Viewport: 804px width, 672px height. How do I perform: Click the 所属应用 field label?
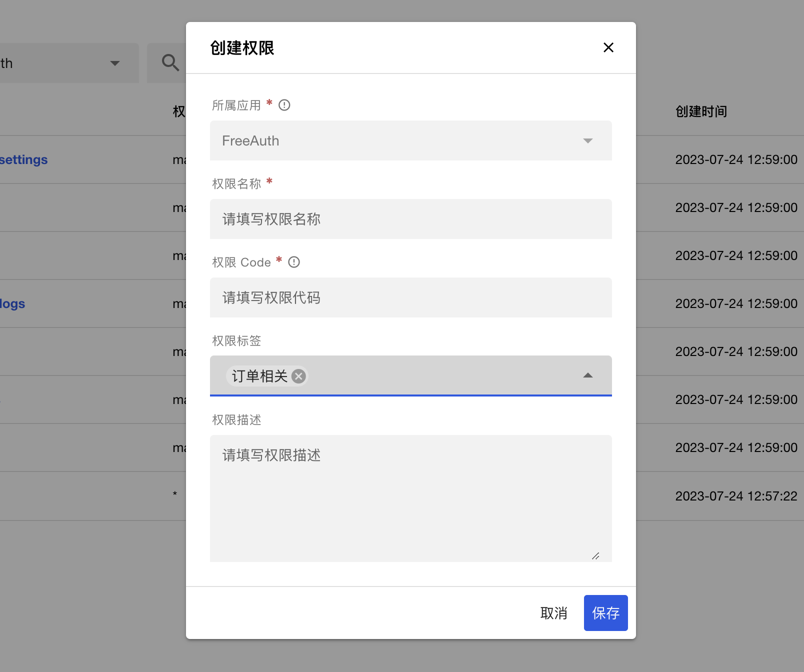236,105
